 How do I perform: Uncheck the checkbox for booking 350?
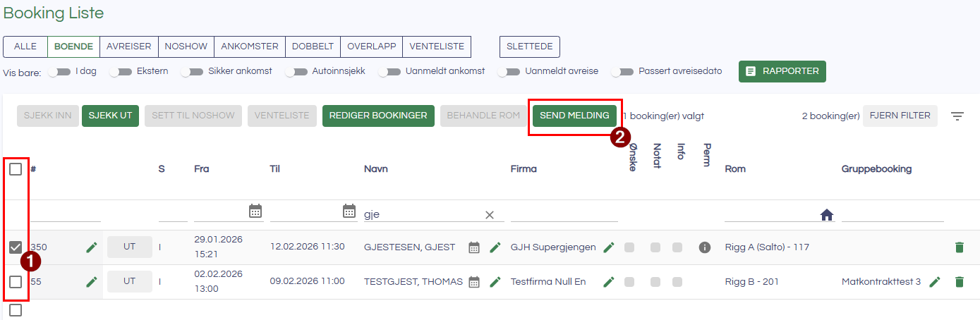16,247
